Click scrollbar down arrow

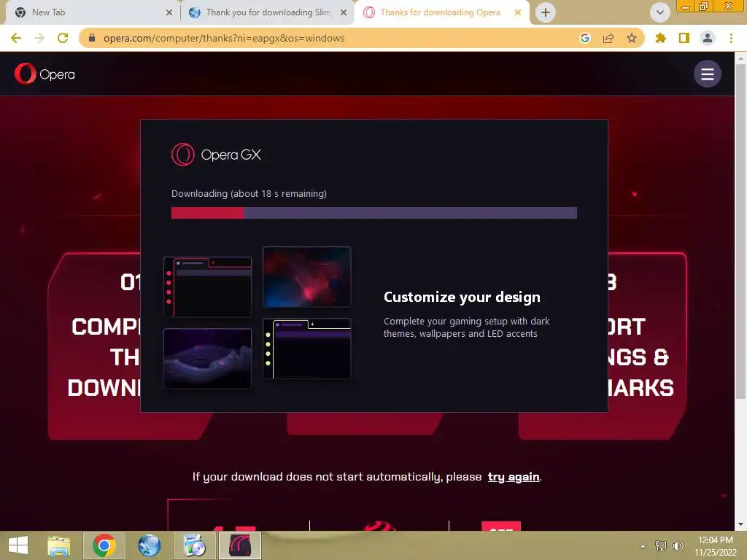740,524
